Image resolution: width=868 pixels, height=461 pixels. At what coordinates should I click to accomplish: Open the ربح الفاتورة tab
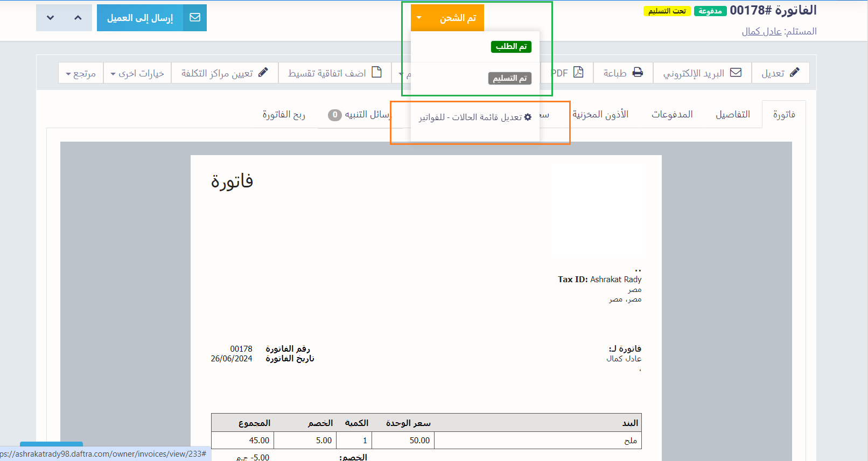pyautogui.click(x=284, y=114)
